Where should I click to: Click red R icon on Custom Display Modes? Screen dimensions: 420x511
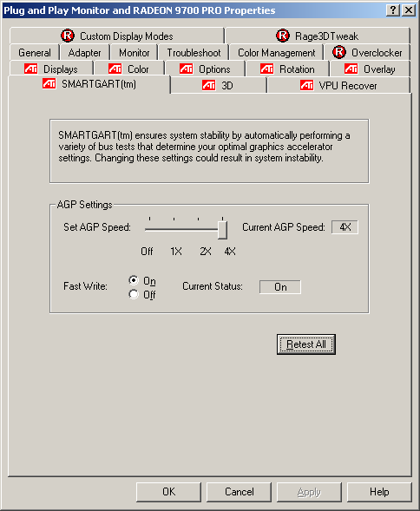click(68, 36)
